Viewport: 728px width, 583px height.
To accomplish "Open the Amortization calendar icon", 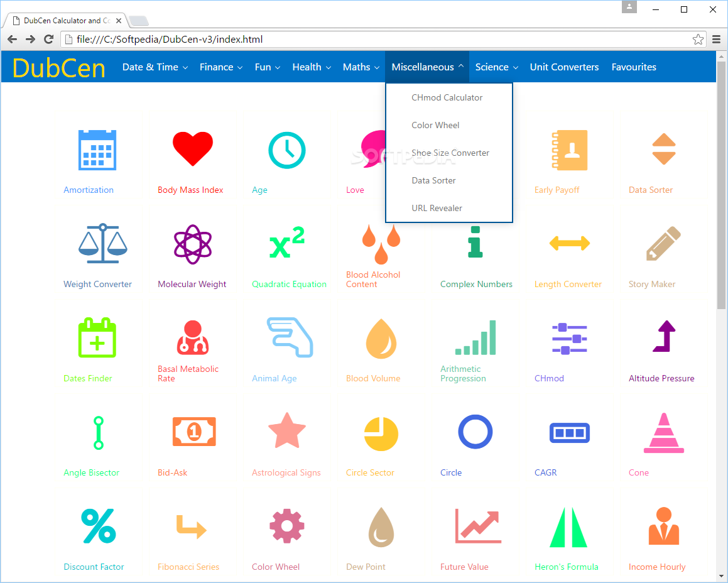I will click(x=97, y=150).
